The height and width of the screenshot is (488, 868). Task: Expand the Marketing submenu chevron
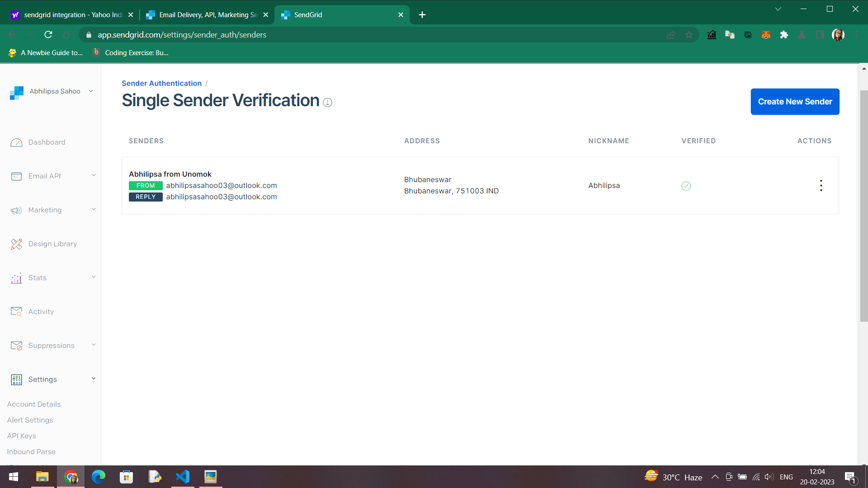pyautogui.click(x=94, y=209)
